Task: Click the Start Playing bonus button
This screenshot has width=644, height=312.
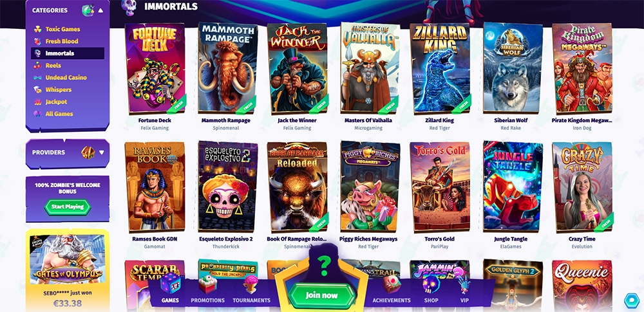Action: (x=68, y=207)
